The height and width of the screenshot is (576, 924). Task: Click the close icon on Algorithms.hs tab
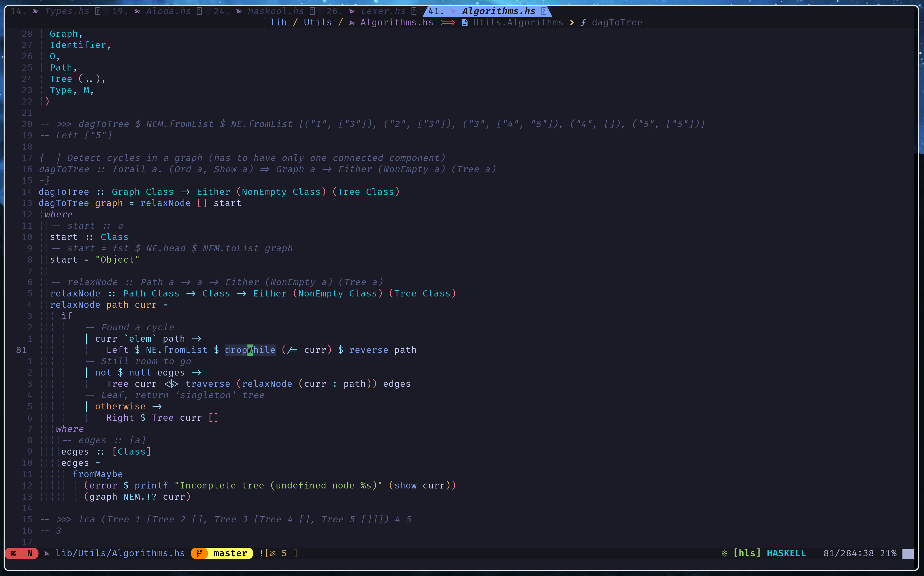point(544,12)
